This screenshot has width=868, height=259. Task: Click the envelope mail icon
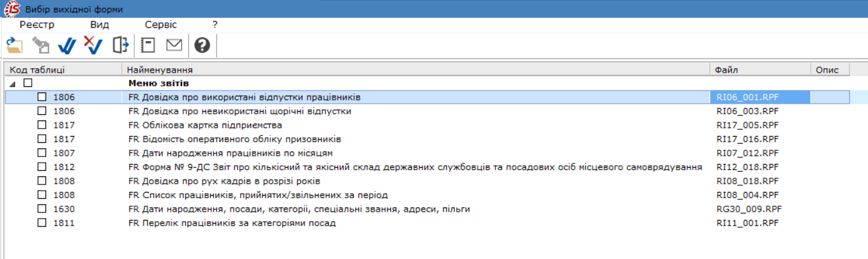(x=174, y=45)
